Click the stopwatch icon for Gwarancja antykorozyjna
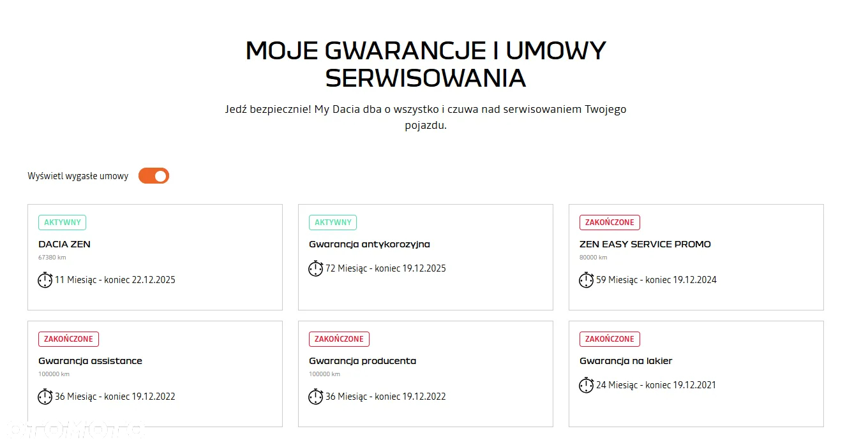This screenshot has width=868, height=445. tap(315, 268)
